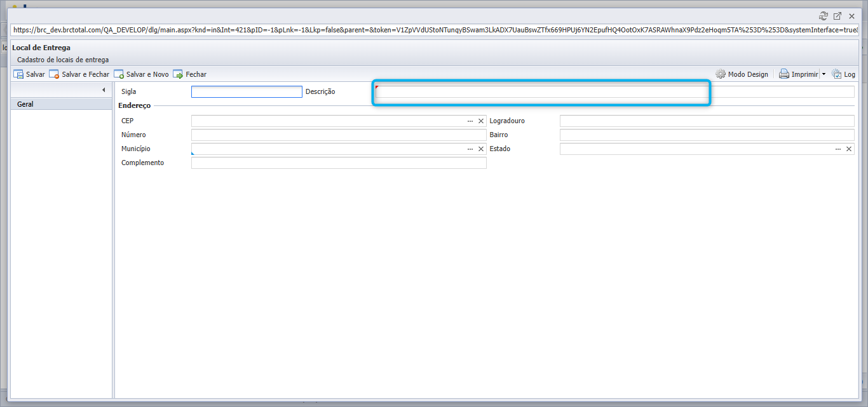Clear the Estado field X icon
The image size is (868, 407).
(x=849, y=149)
